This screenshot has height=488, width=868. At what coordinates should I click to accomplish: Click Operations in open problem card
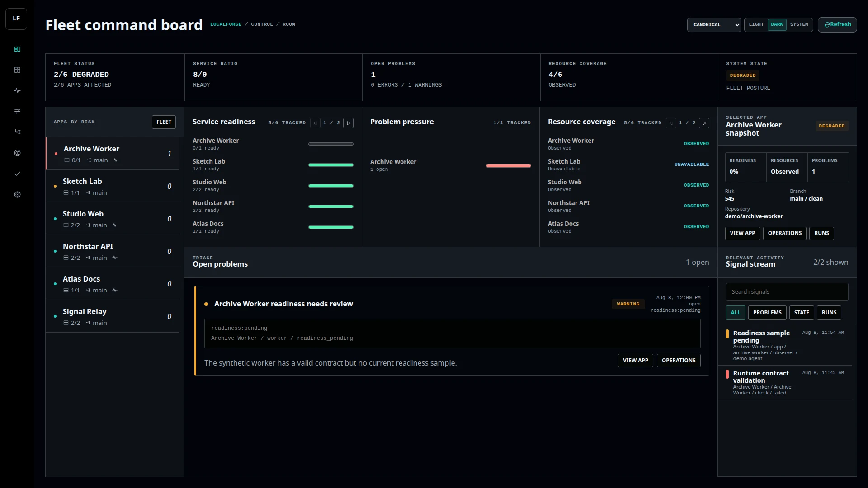679,361
